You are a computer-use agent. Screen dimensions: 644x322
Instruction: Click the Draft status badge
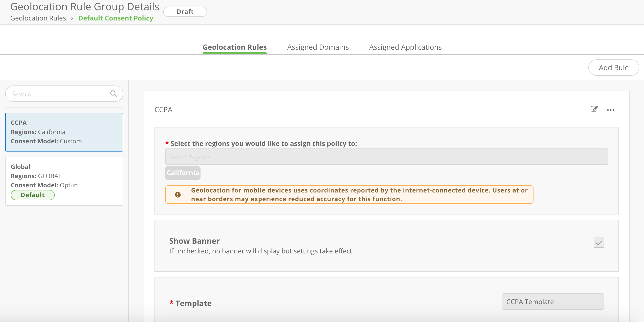pyautogui.click(x=185, y=12)
